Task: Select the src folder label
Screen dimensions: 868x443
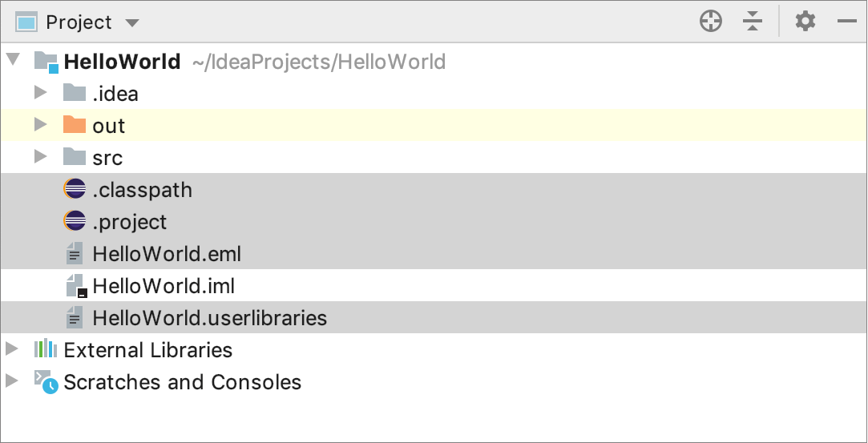Action: (x=107, y=158)
